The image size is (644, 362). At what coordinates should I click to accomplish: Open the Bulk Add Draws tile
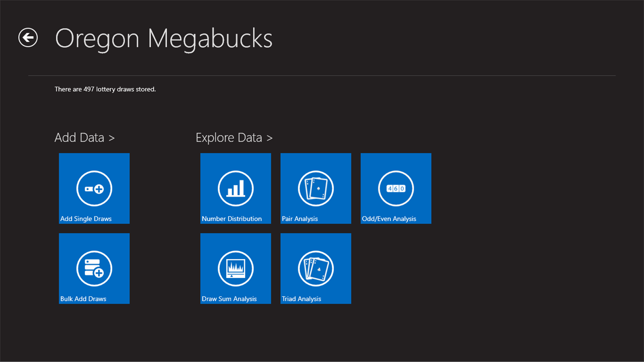tap(94, 269)
